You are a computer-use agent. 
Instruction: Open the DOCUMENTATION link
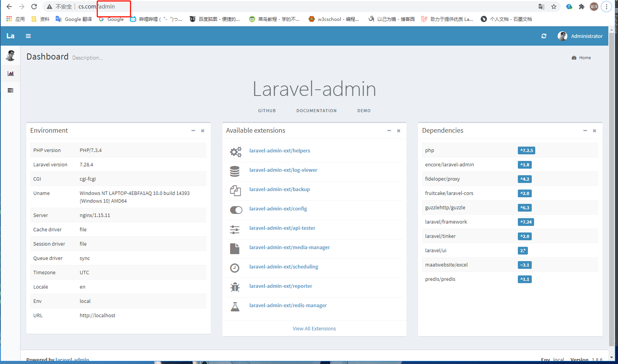[316, 111]
